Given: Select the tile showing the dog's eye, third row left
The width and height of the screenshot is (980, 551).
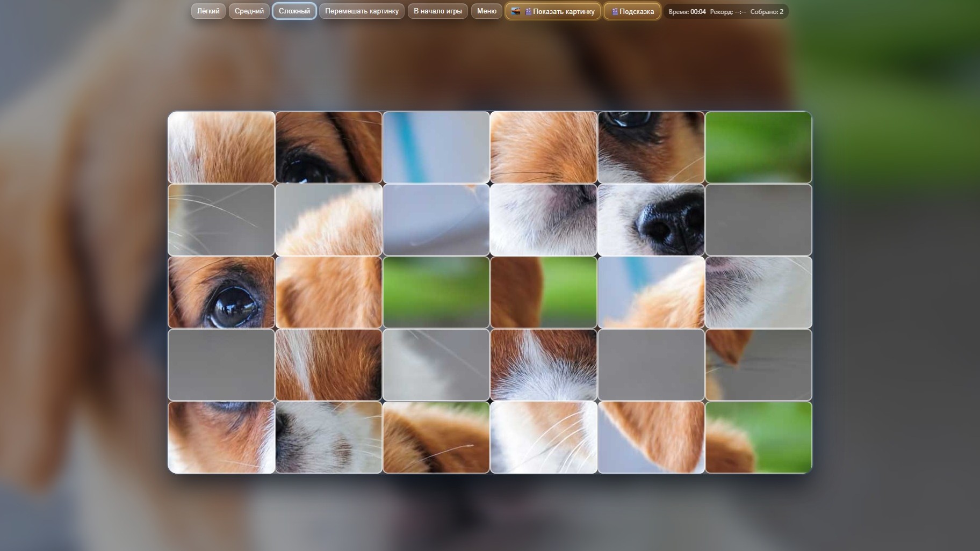Looking at the screenshot, I should point(221,292).
